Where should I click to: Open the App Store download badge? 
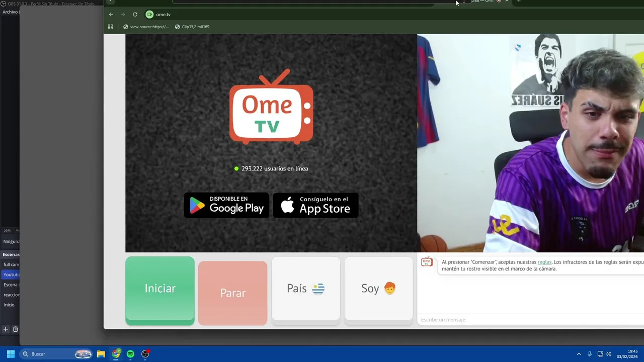pyautogui.click(x=315, y=205)
